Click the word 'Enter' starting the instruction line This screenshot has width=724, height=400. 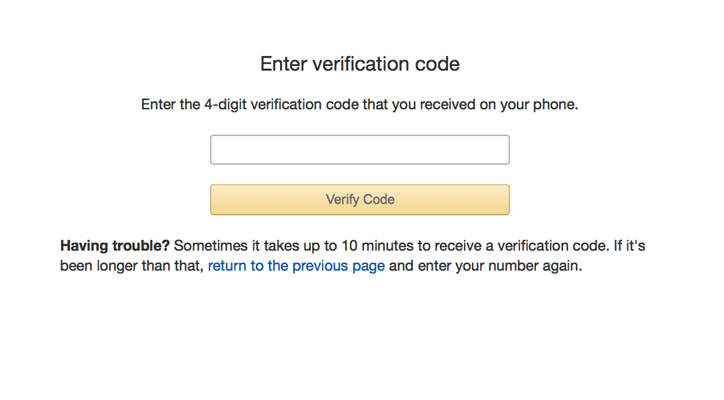(x=160, y=104)
